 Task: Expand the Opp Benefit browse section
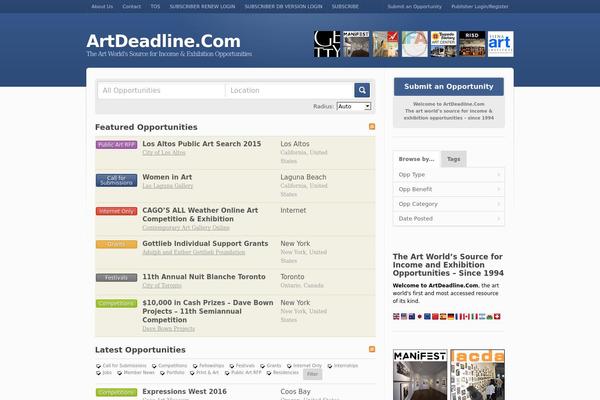(448, 189)
